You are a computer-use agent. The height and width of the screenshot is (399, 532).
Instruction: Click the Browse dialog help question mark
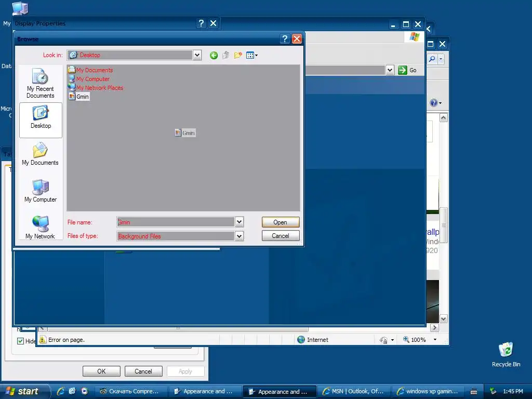point(285,38)
